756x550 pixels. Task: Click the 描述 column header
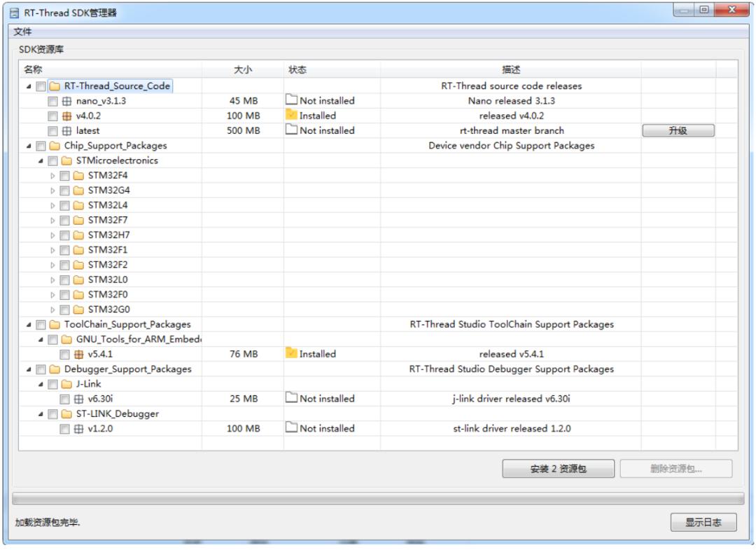click(x=511, y=69)
